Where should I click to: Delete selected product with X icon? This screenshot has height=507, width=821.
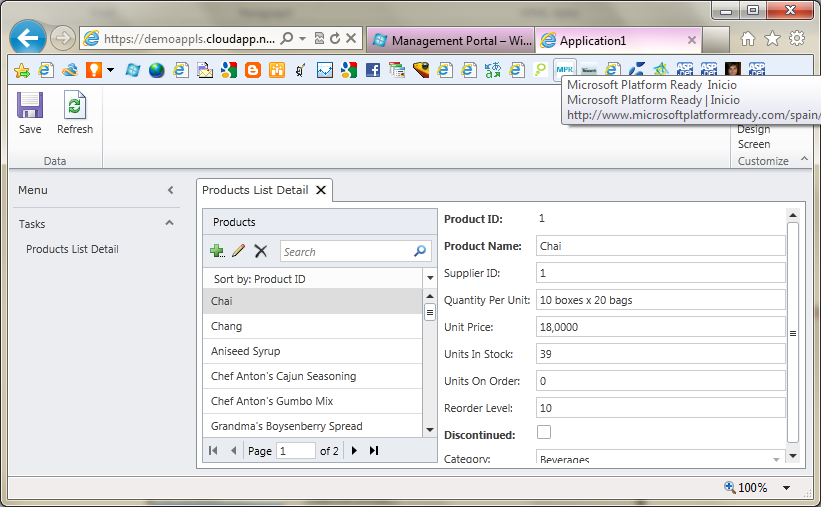pos(261,251)
